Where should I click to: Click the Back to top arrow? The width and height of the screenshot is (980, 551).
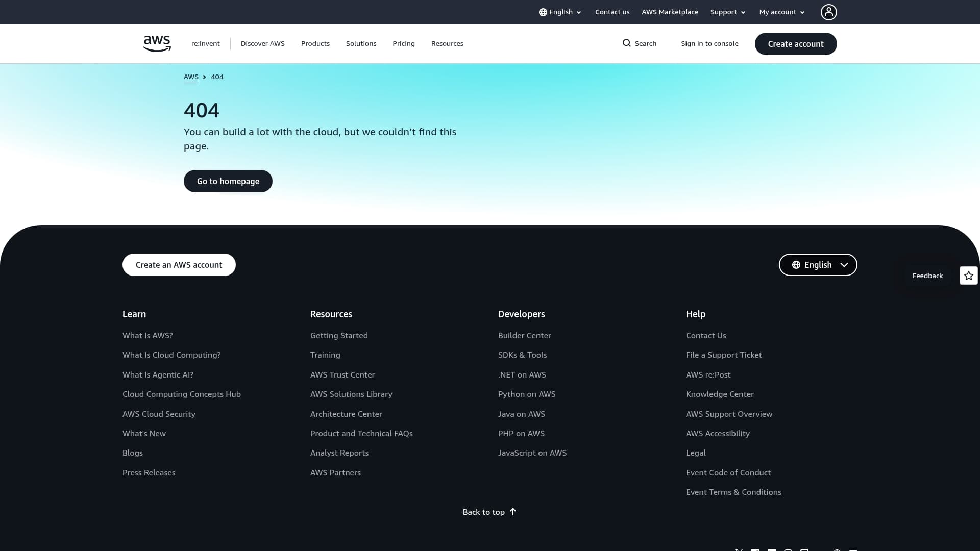point(513,512)
